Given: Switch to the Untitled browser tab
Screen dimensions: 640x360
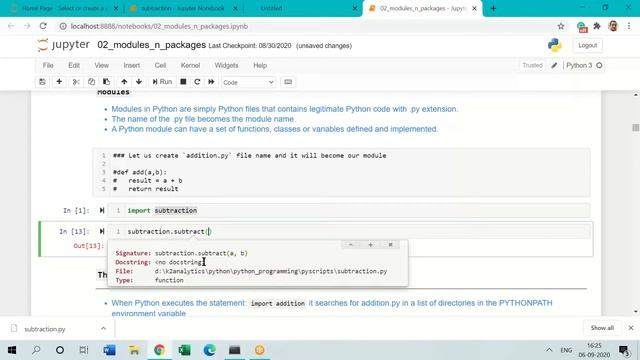Looking at the screenshot, I should 302,8.
